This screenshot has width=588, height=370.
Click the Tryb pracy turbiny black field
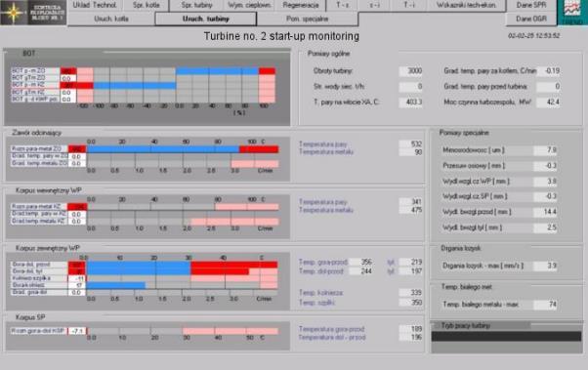tap(506, 336)
